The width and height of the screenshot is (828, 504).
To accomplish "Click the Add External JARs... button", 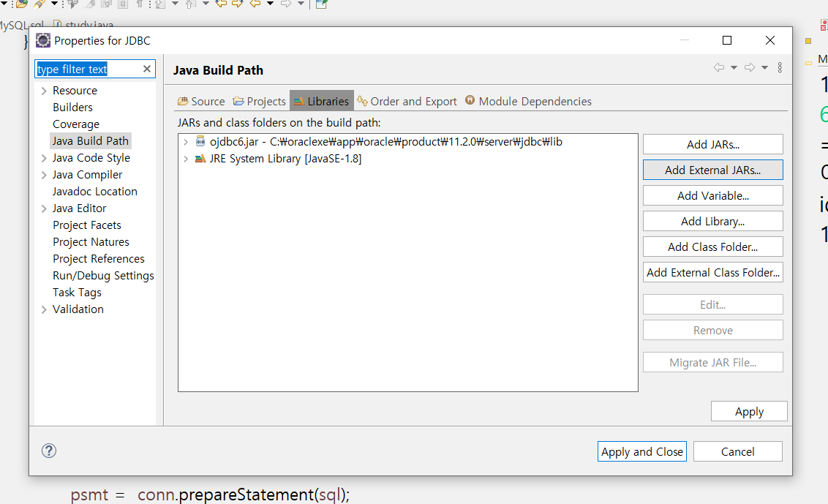I will point(713,170).
